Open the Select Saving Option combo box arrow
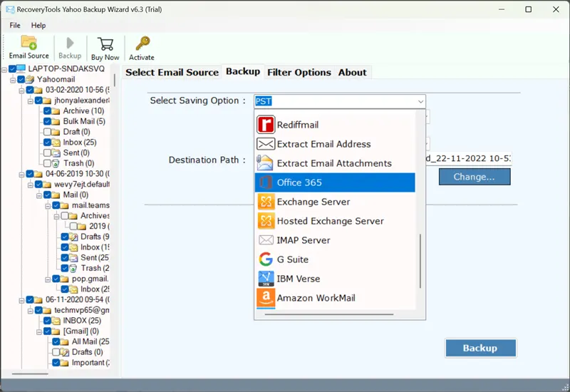570x392 pixels. 419,101
